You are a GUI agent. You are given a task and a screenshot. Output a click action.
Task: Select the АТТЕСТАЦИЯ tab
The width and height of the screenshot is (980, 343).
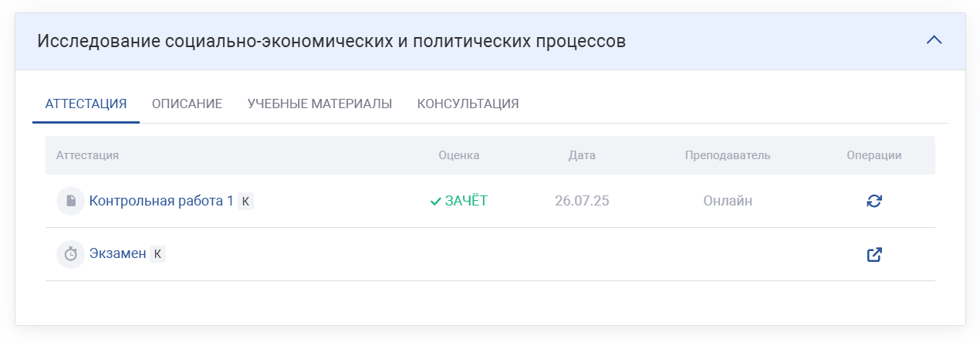(86, 104)
